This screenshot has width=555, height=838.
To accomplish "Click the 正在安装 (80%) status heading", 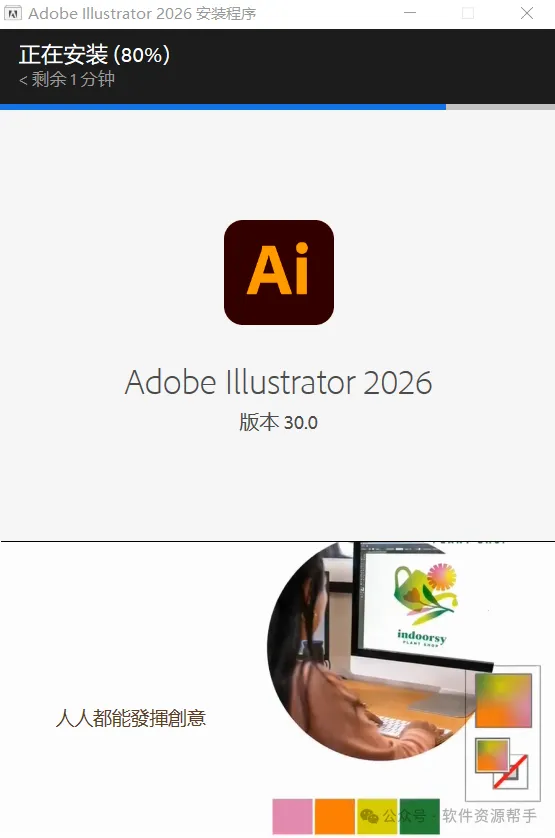I will pyautogui.click(x=95, y=55).
